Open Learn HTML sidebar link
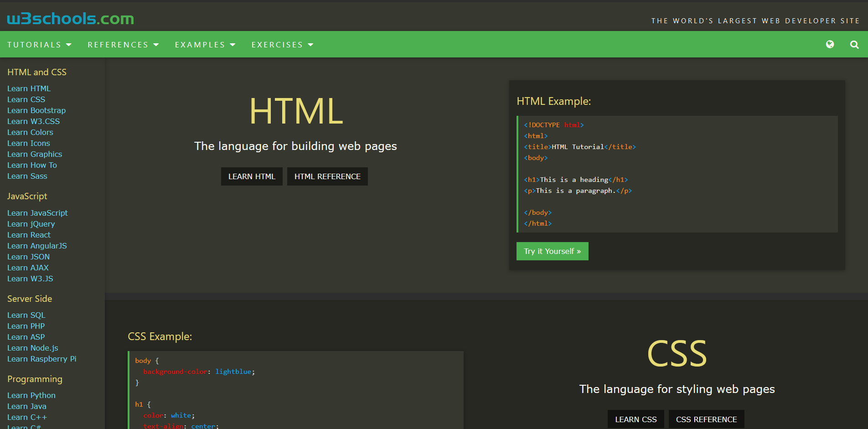 click(x=29, y=88)
